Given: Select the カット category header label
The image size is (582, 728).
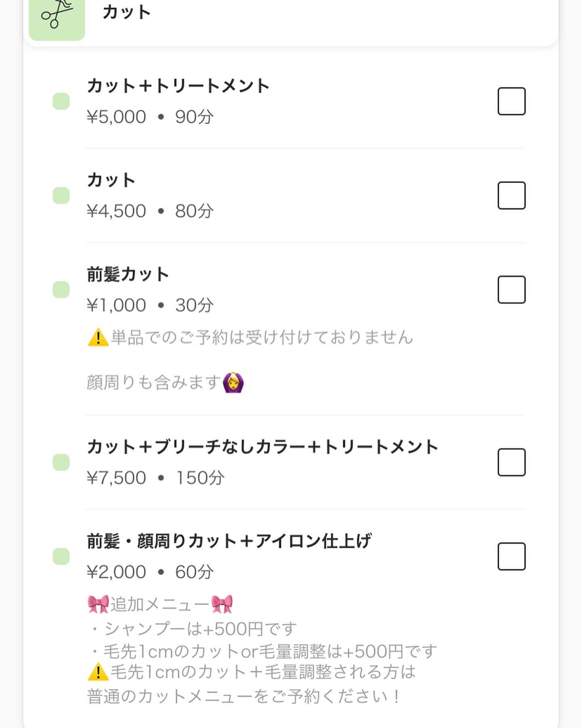Looking at the screenshot, I should (127, 12).
